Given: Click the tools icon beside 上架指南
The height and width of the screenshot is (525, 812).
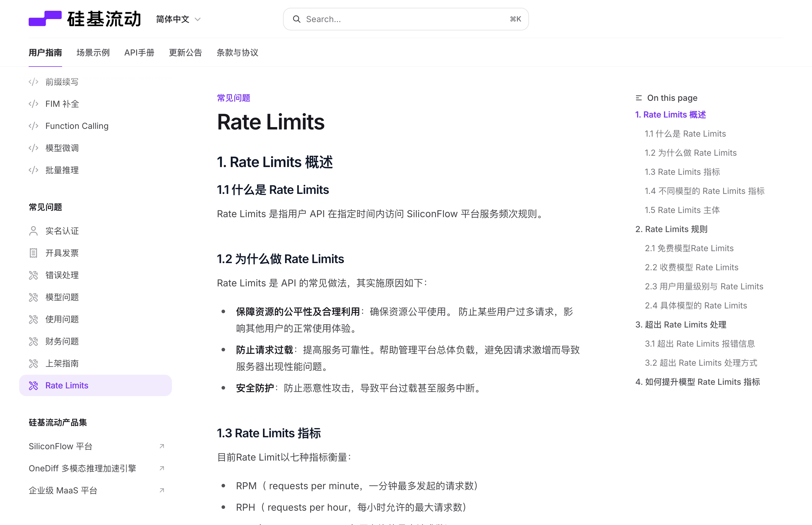Looking at the screenshot, I should 33,363.
